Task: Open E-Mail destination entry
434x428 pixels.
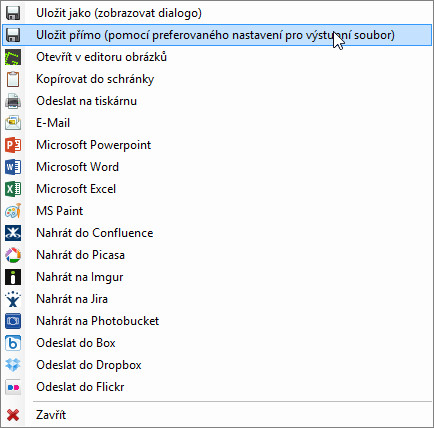Action: 217,123
